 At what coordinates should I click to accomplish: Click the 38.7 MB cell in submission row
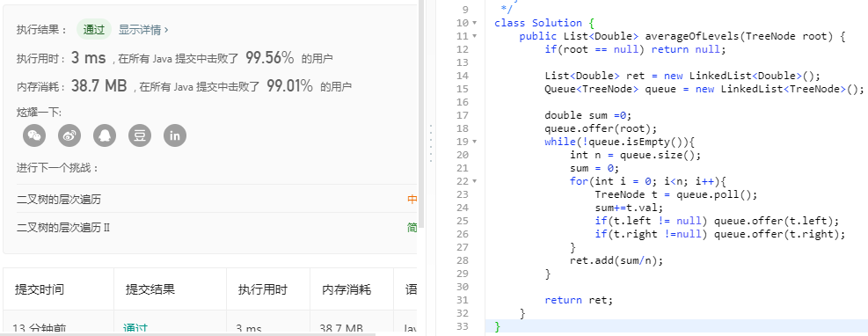tap(340, 329)
